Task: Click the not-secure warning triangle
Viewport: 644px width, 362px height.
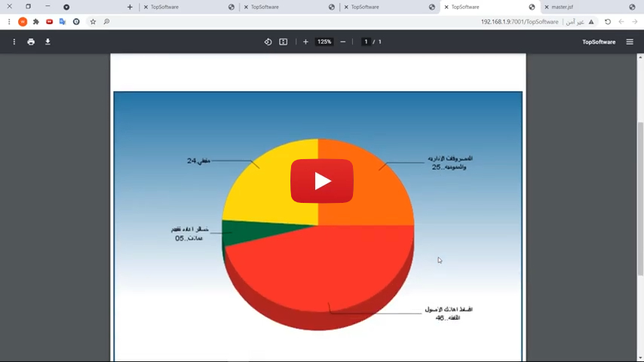Action: point(591,22)
